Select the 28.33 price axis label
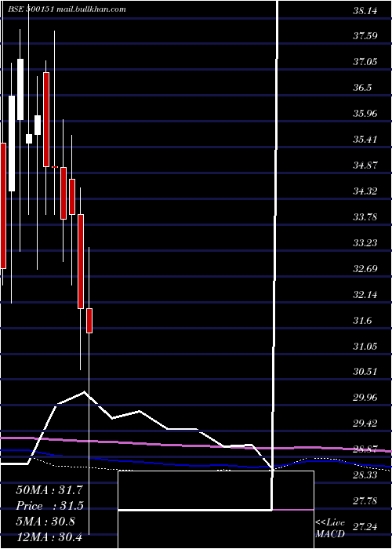Screen dimensions: 392x549 [365, 475]
